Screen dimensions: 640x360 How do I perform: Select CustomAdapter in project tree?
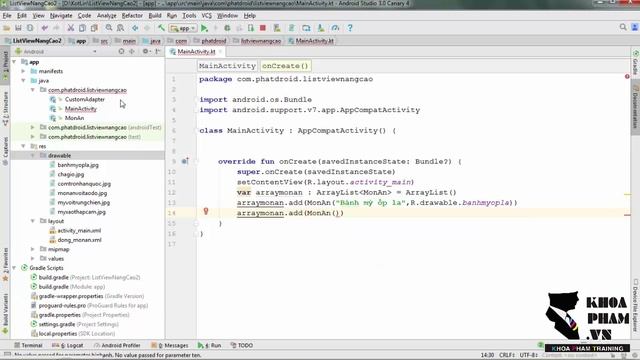pos(85,100)
